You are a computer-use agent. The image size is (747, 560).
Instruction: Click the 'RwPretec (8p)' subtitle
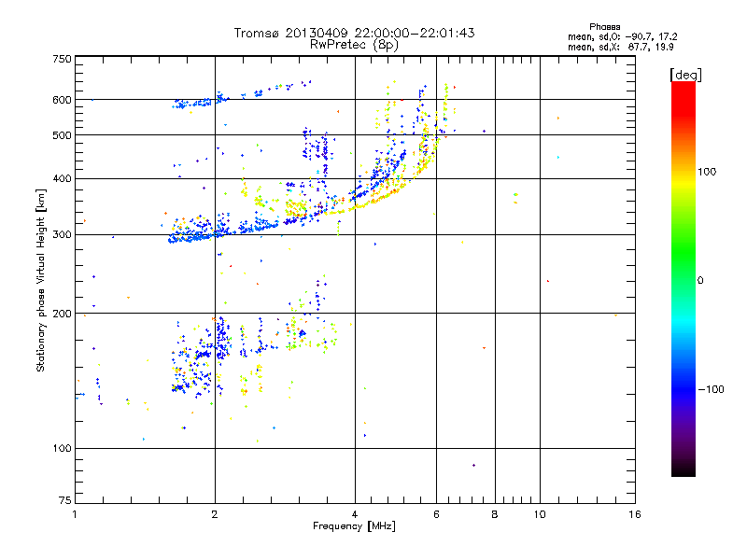point(354,45)
